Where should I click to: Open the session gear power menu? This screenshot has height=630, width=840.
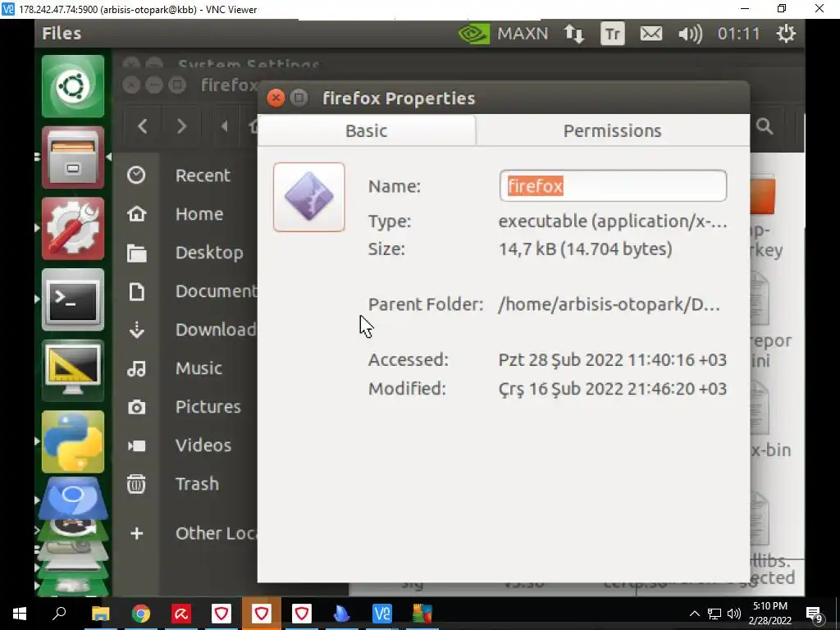(786, 34)
